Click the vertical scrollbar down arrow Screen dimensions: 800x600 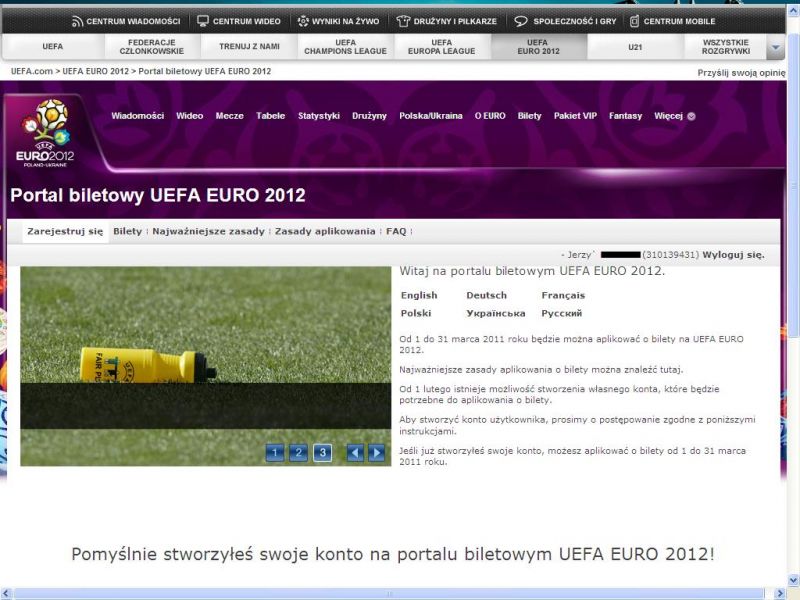(x=793, y=580)
